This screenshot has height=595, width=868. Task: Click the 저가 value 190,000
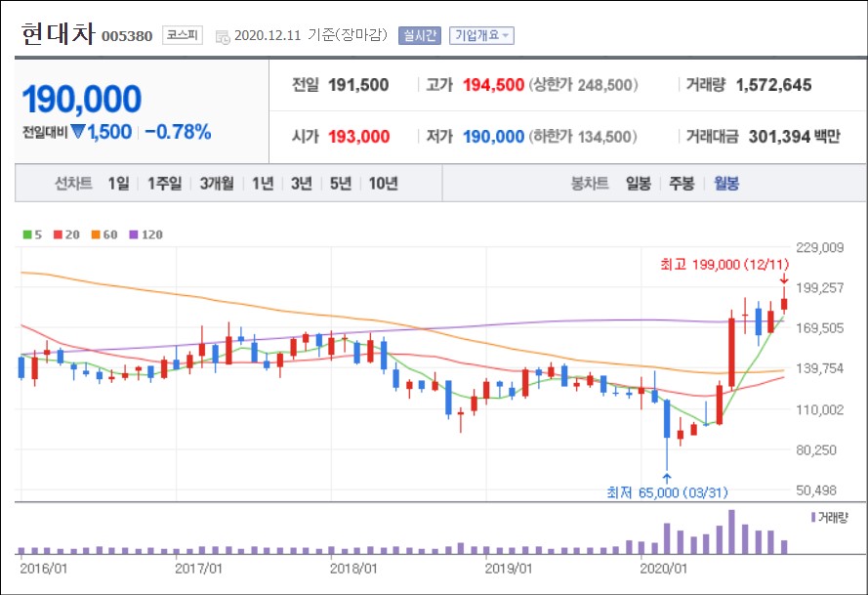pyautogui.click(x=493, y=137)
